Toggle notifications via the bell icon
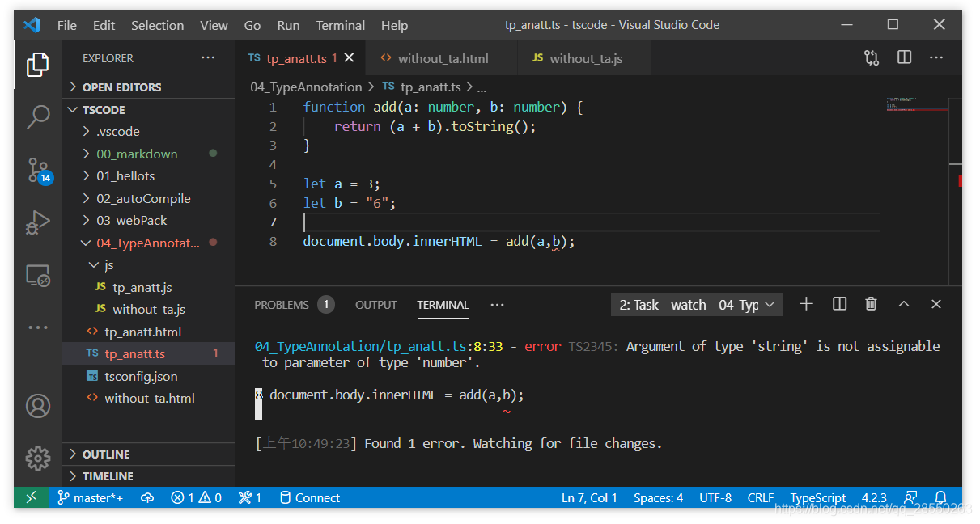Screen dimensions: 980x524 point(940,497)
